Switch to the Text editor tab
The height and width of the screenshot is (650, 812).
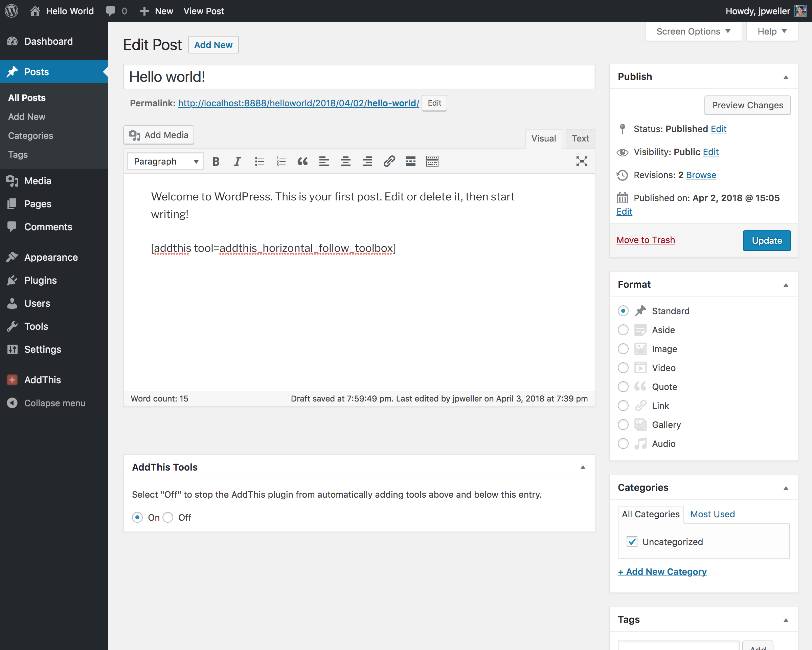[580, 138]
